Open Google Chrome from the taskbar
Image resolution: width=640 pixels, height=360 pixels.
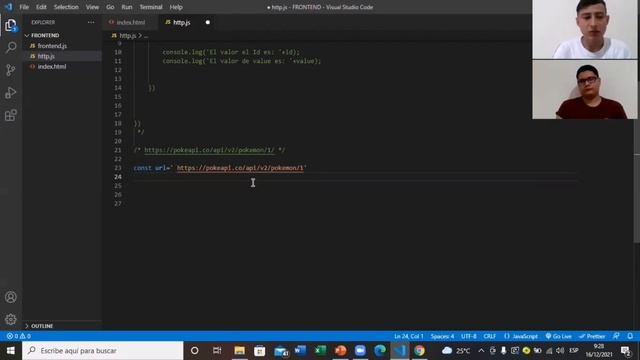pos(419,351)
